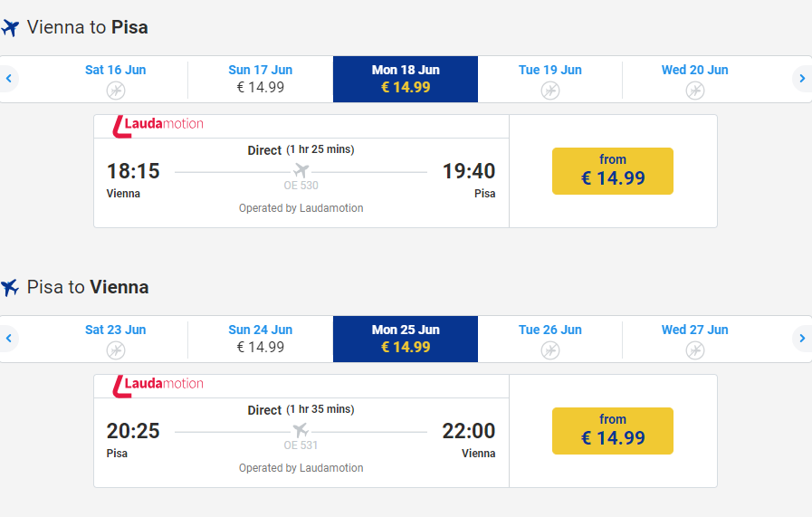Show later outbound dates with the right arrow

point(802,79)
